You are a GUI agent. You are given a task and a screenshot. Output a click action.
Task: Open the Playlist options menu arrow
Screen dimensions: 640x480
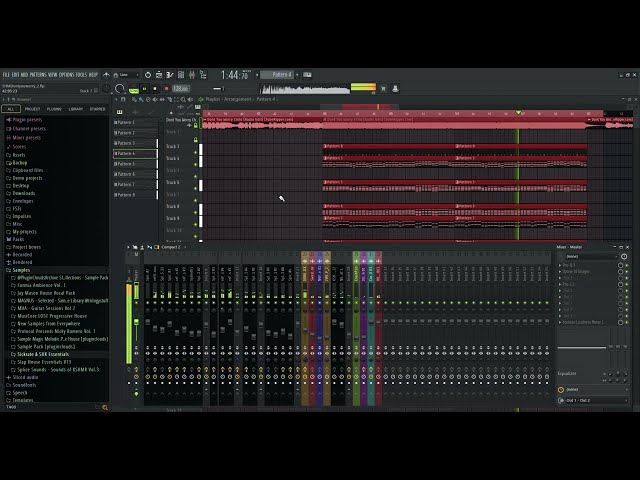(116, 99)
